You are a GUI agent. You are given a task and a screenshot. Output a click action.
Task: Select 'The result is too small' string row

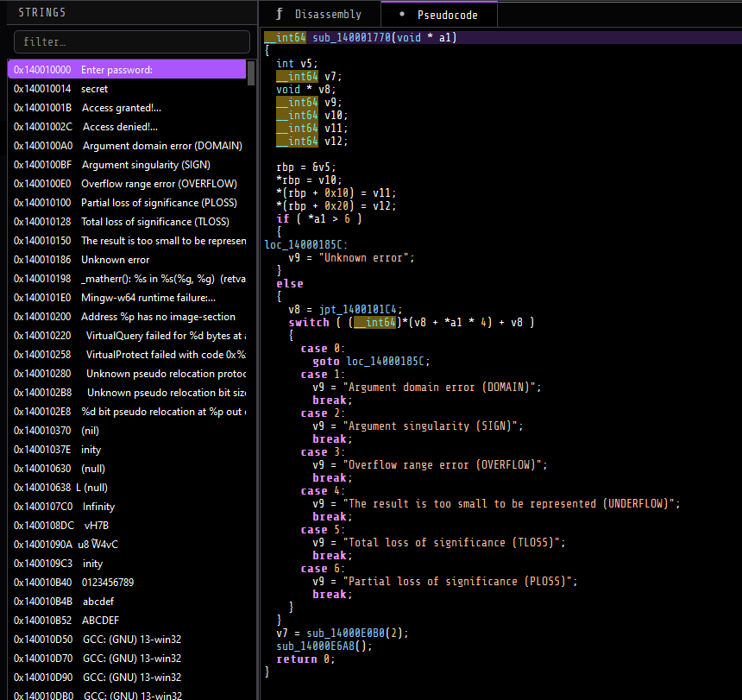127,241
